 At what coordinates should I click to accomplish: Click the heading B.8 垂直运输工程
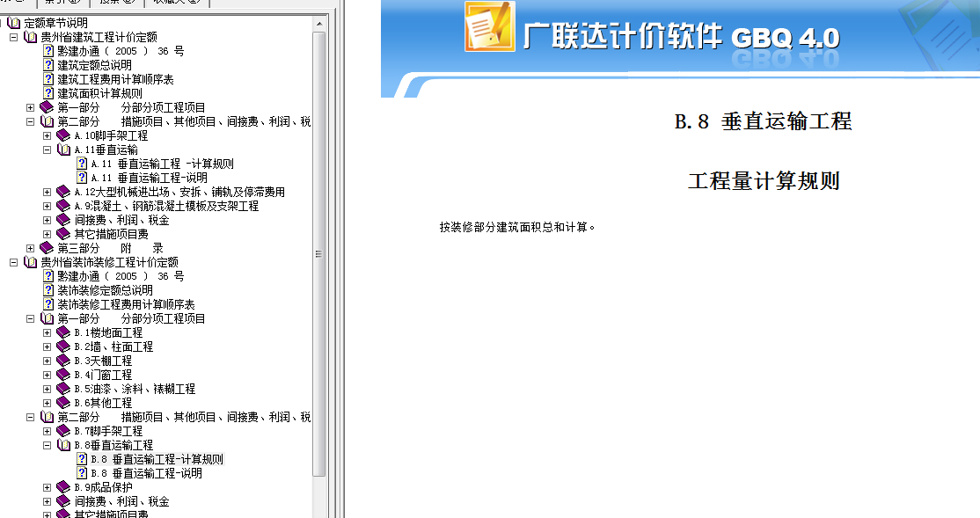763,121
